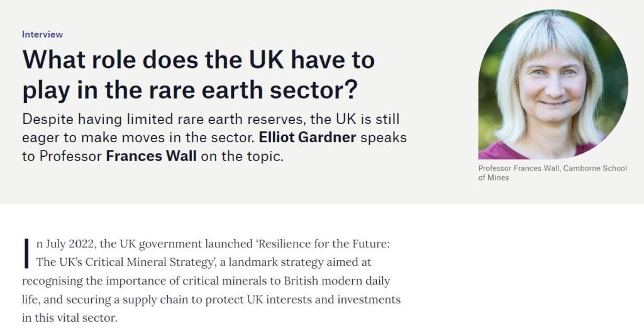The width and height of the screenshot is (644, 333).
Task: Click 'of Mines' in the photo caption
Action: click(x=493, y=178)
